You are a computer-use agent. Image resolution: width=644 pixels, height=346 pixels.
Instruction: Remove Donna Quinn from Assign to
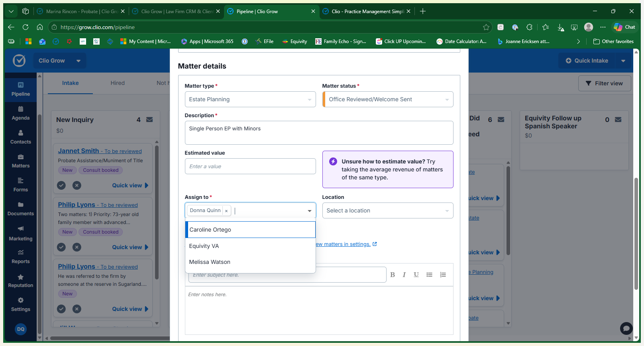[226, 211]
